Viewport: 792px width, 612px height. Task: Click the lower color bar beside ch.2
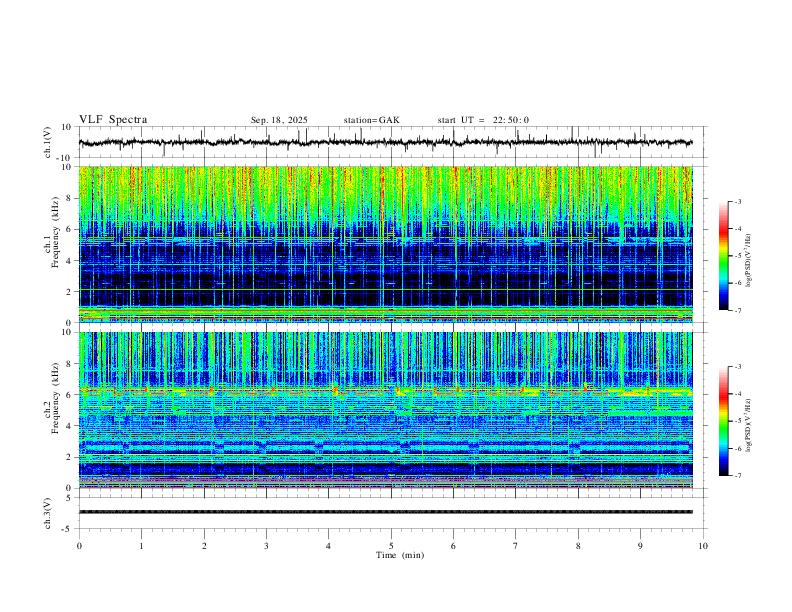tap(724, 421)
